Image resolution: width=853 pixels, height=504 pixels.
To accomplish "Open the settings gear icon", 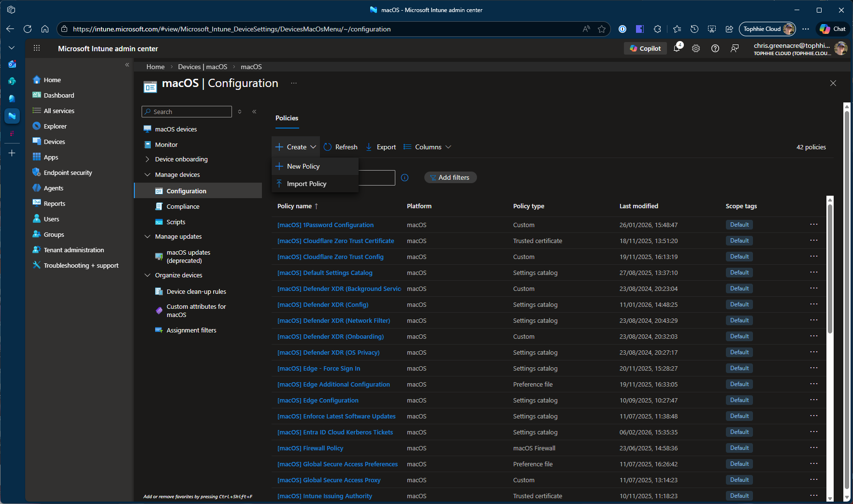I will click(x=696, y=48).
